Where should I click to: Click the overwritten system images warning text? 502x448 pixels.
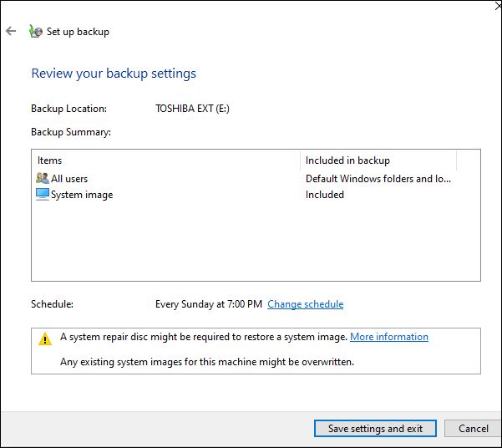tap(207, 362)
